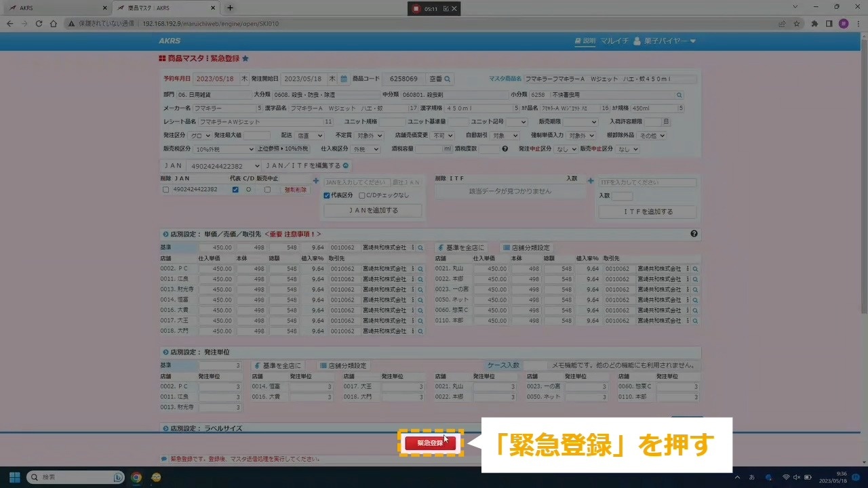Screen dimensions: 868x488
Task: Expand the 販売税区分 10%外税 dropdown
Action: point(220,149)
